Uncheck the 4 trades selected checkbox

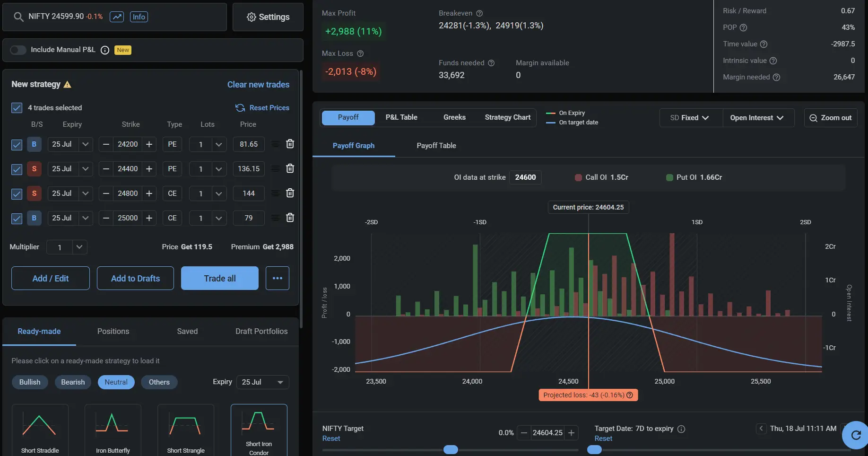point(17,108)
